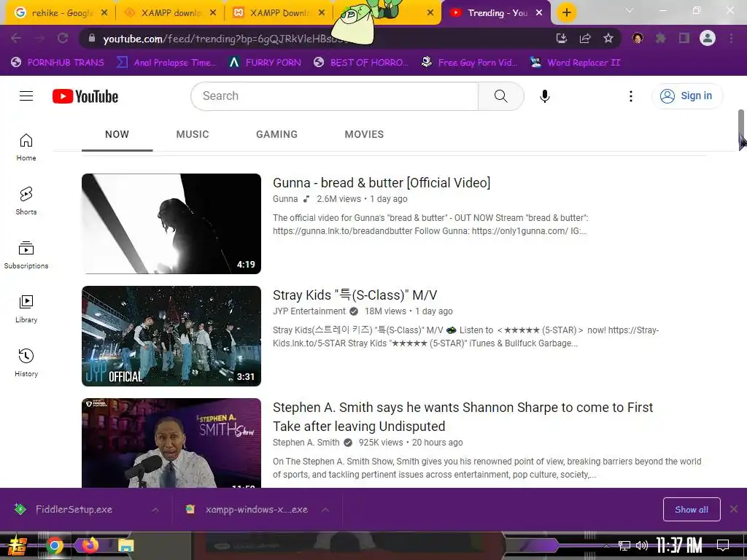
Task: Open Gunna video thumbnail
Action: coord(171,224)
